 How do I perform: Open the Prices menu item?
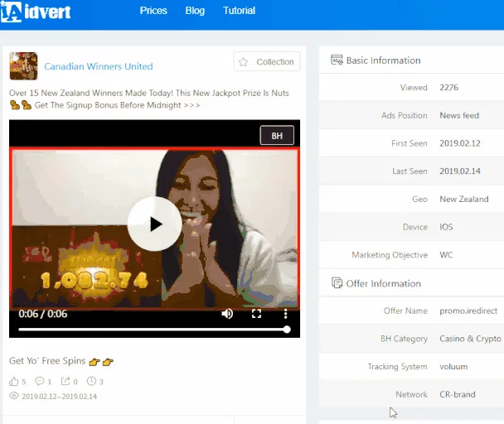click(x=153, y=11)
